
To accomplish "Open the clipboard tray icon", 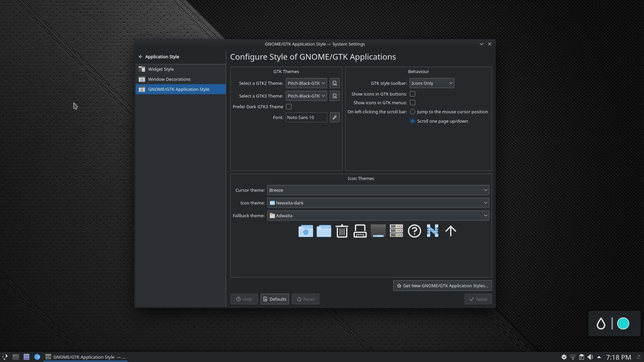I will click(582, 357).
